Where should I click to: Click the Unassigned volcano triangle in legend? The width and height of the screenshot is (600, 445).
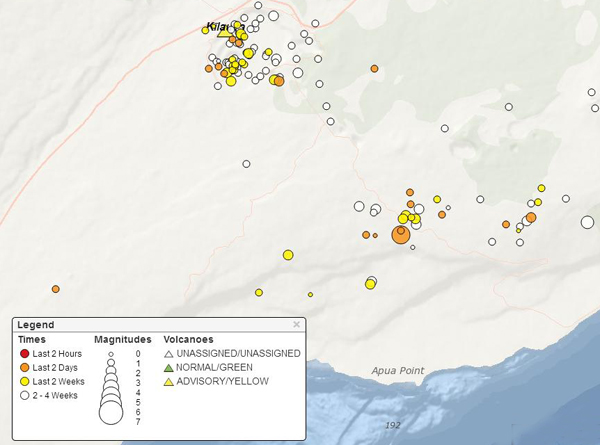[169, 354]
